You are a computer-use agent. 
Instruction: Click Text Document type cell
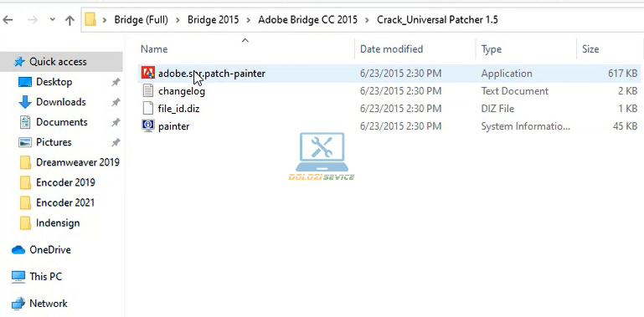point(515,91)
